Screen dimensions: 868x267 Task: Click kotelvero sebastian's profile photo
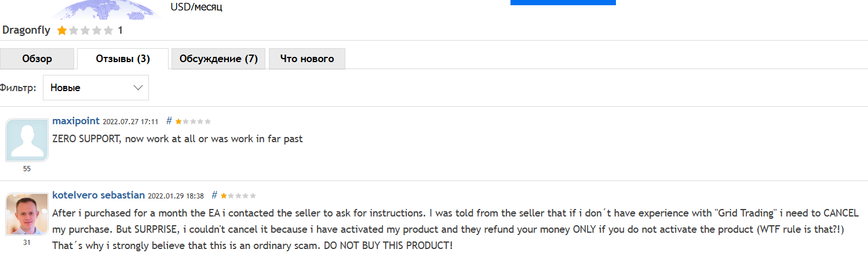coord(27,214)
